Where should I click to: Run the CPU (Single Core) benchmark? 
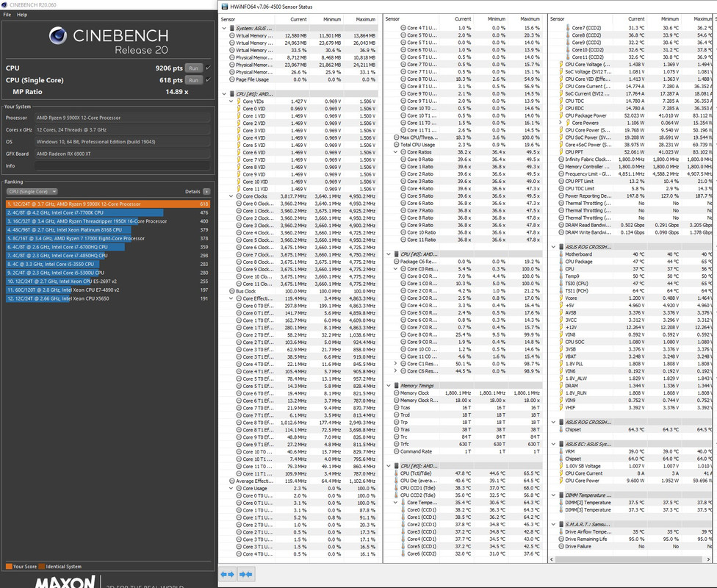point(193,80)
